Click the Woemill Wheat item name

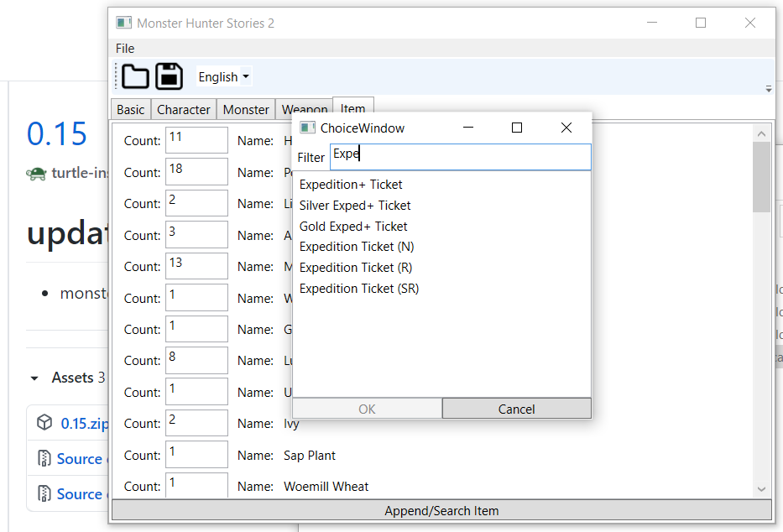coord(326,487)
